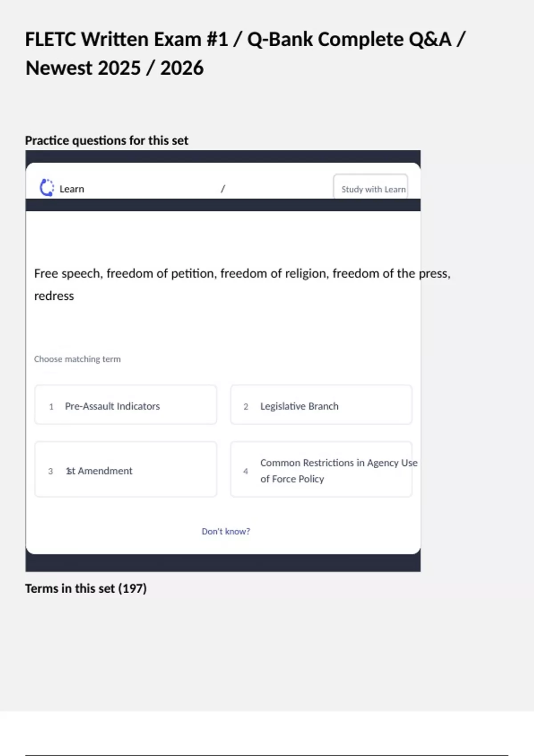Click the Practice questions for this set heading
This screenshot has width=534, height=756.
click(106, 141)
